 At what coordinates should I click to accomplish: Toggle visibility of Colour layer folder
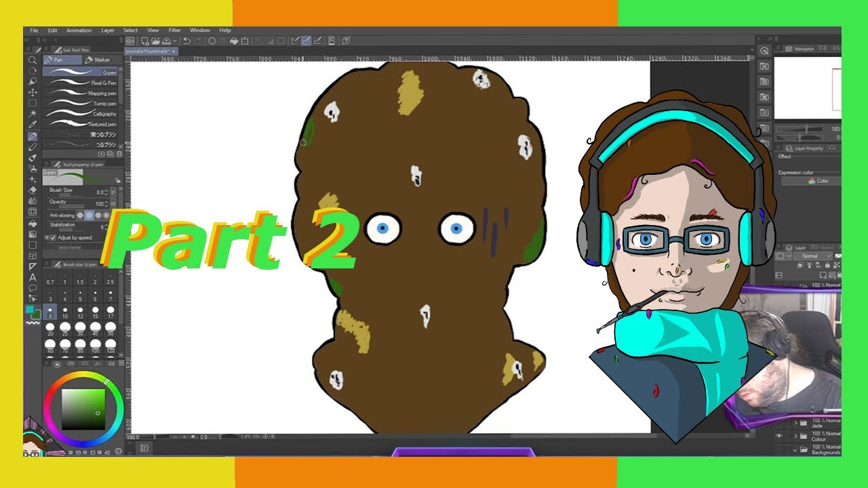(779, 436)
